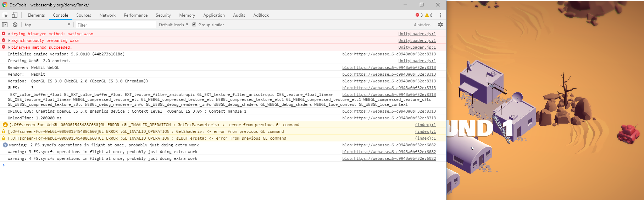Toggle the device toolbar icon
Image resolution: width=644 pixels, height=200 pixels.
pyautogui.click(x=15, y=15)
